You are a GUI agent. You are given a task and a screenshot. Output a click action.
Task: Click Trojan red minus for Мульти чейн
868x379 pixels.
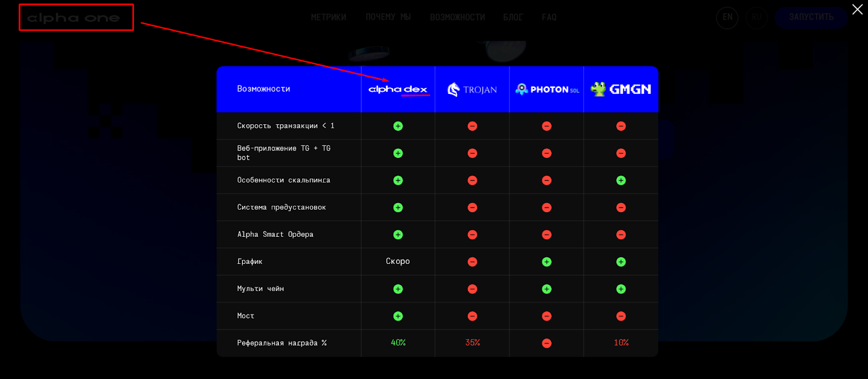coord(473,289)
